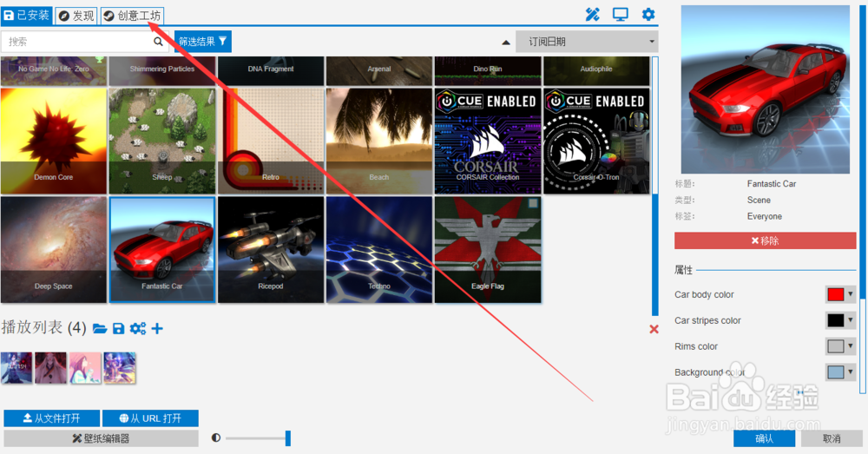Focus the 搜索 search field
This screenshot has height=454, width=868.
pos(83,42)
